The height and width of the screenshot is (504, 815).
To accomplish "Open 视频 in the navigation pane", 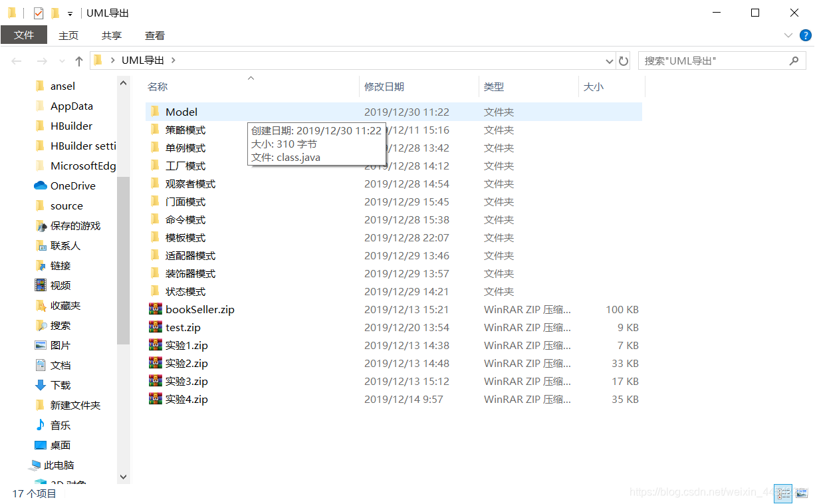I will coord(60,285).
